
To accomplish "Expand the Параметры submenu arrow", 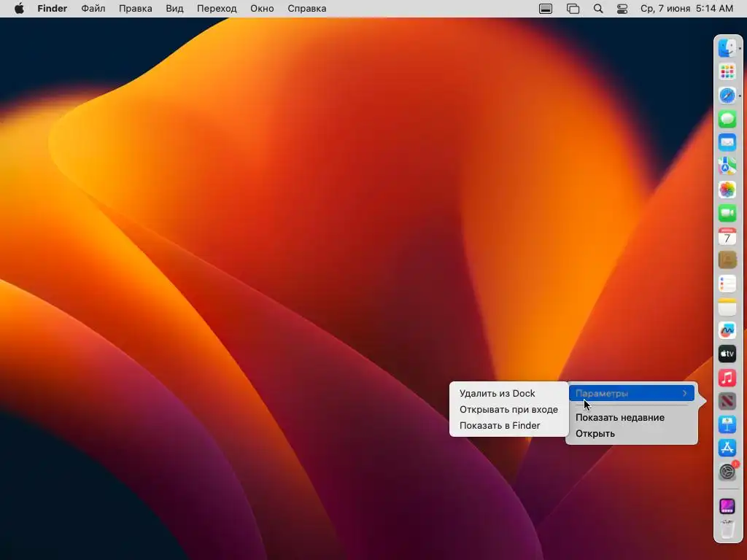I will pyautogui.click(x=684, y=393).
